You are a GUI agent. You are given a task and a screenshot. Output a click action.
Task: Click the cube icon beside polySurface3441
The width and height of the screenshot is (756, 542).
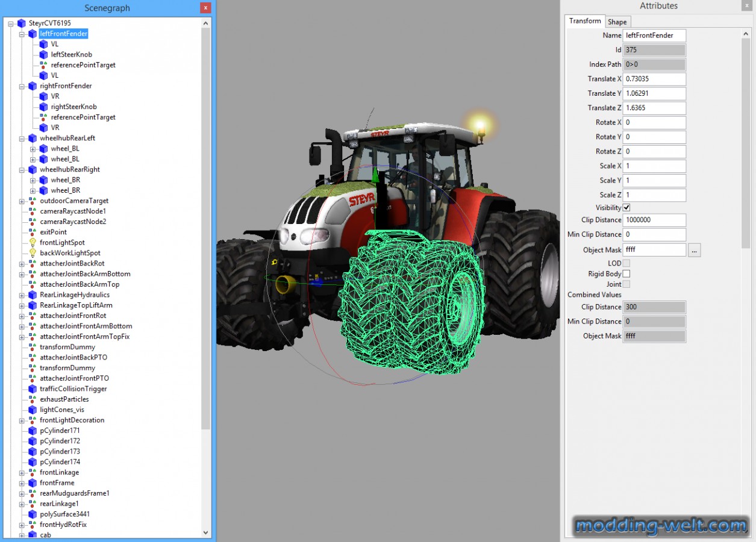(x=33, y=514)
